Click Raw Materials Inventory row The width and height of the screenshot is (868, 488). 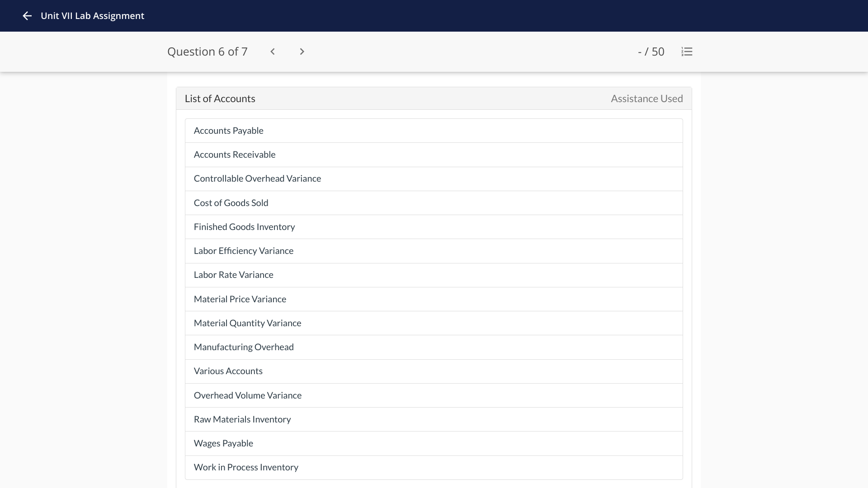pyautogui.click(x=242, y=419)
